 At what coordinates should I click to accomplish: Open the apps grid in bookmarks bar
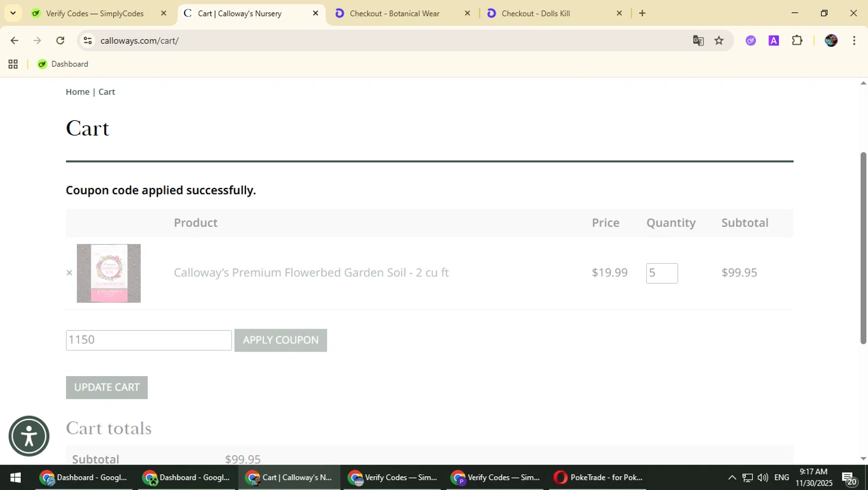[x=13, y=64]
